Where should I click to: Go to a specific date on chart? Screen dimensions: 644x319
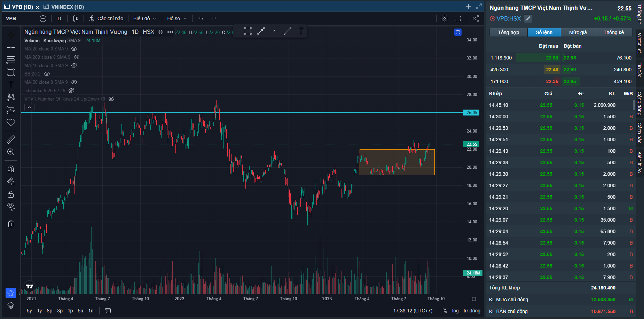click(x=108, y=311)
